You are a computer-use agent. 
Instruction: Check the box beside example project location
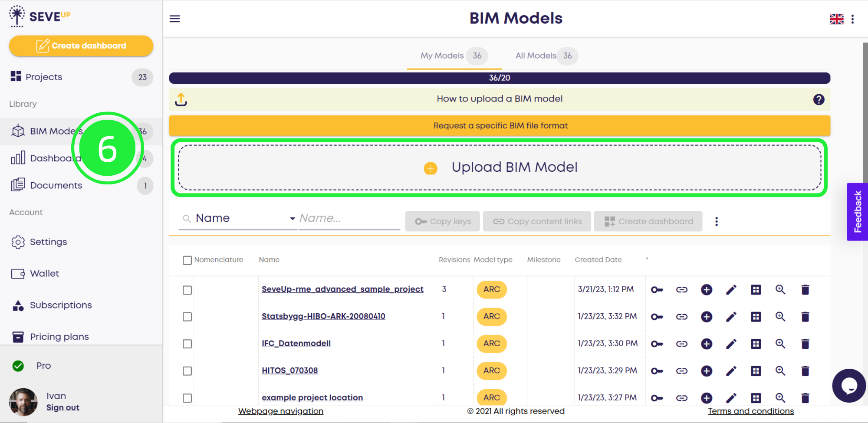tap(187, 398)
